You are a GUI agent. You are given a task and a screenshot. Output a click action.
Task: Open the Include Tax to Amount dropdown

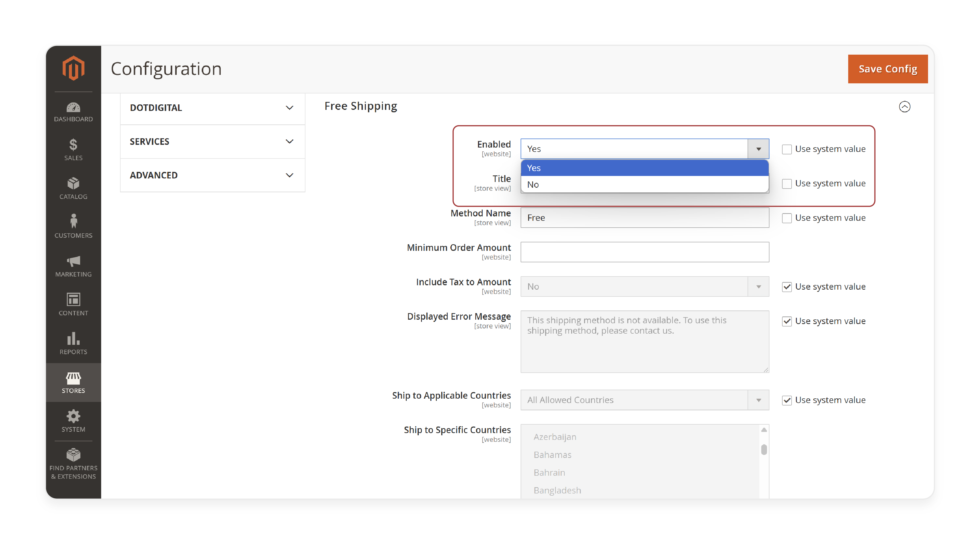click(x=644, y=287)
